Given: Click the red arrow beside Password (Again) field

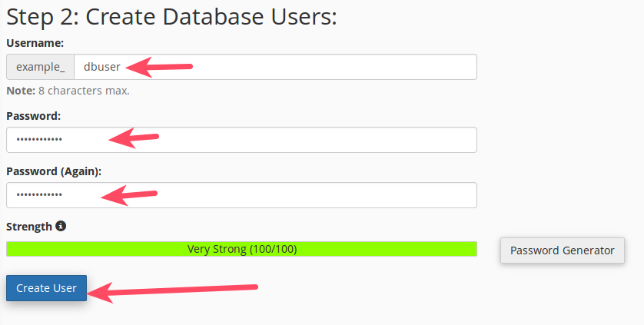Looking at the screenshot, I should (x=129, y=195).
